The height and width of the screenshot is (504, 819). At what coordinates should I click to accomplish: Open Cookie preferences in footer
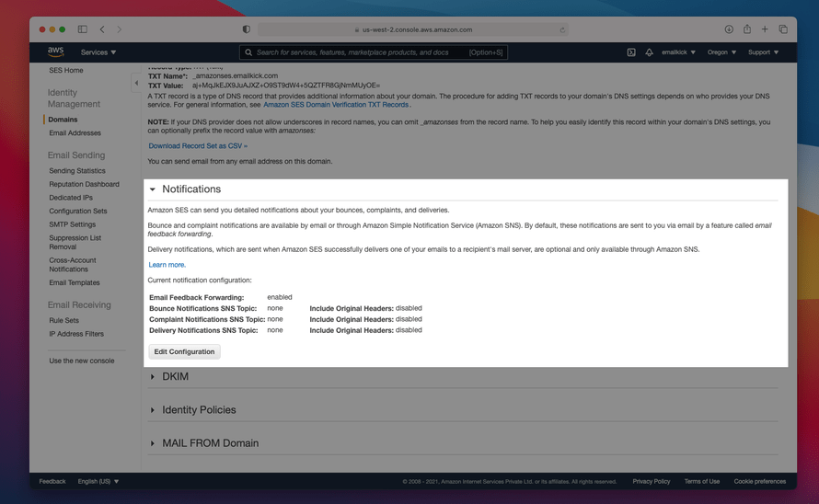[759, 481]
